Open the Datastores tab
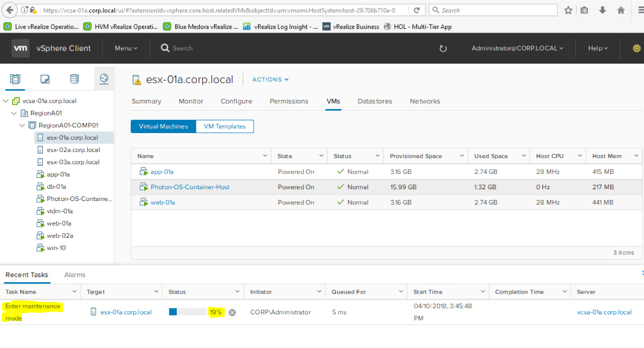The width and height of the screenshot is (644, 348). [x=375, y=102]
